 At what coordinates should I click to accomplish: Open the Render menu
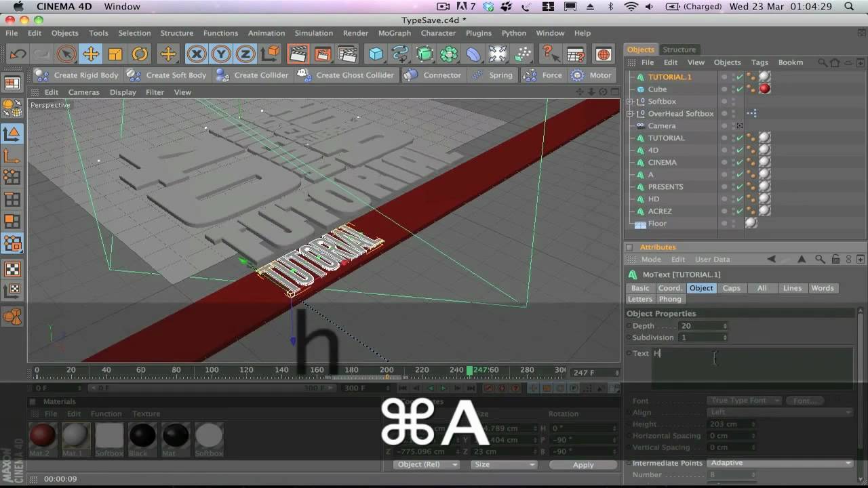[355, 33]
